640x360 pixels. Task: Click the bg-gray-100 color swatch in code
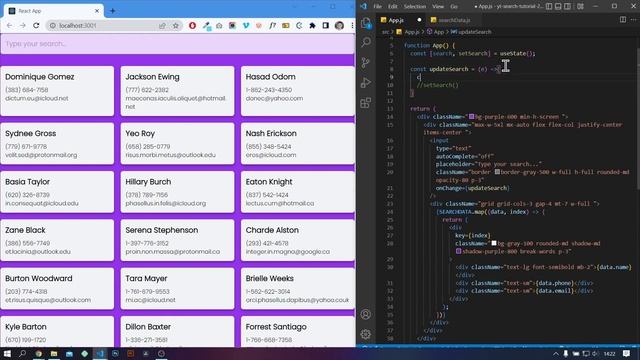pyautogui.click(x=493, y=243)
